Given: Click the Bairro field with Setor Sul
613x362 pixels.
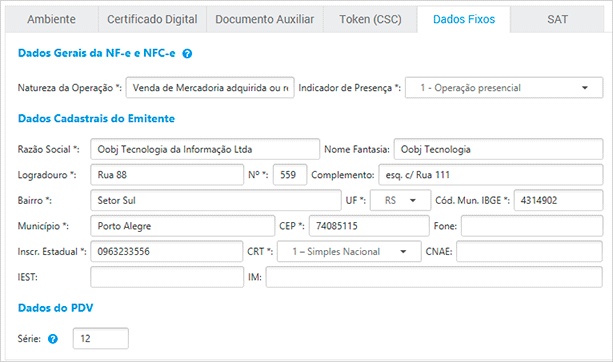Looking at the screenshot, I should [x=216, y=201].
